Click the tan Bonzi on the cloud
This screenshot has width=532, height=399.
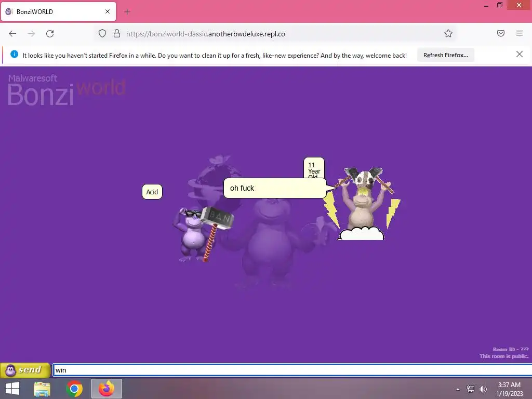363,203
